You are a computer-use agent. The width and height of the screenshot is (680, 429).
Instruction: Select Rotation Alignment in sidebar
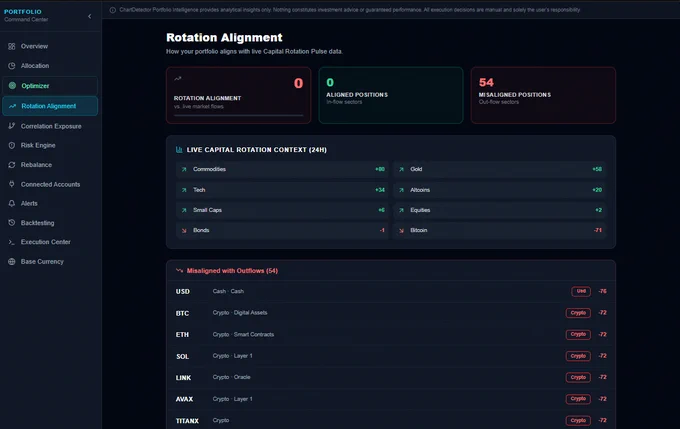[x=50, y=106]
